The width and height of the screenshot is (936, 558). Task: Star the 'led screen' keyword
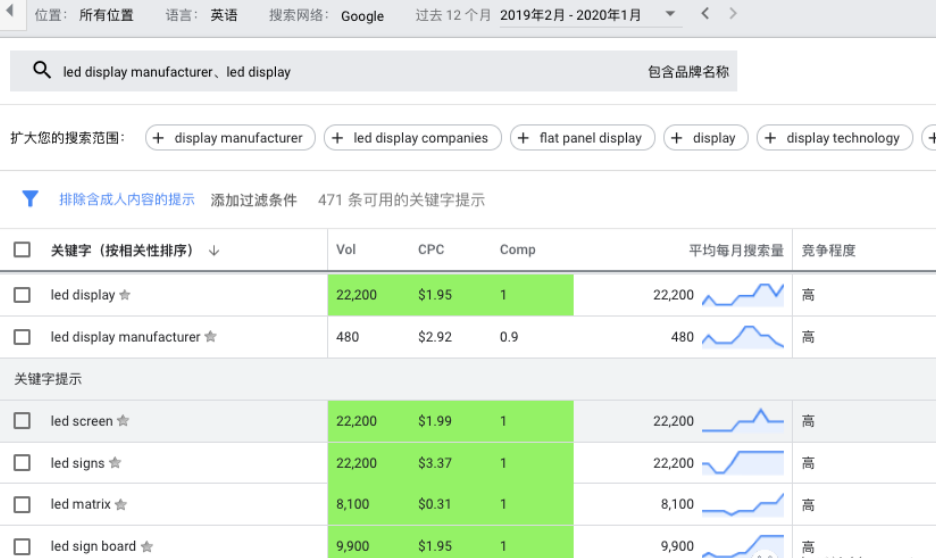[x=123, y=421]
